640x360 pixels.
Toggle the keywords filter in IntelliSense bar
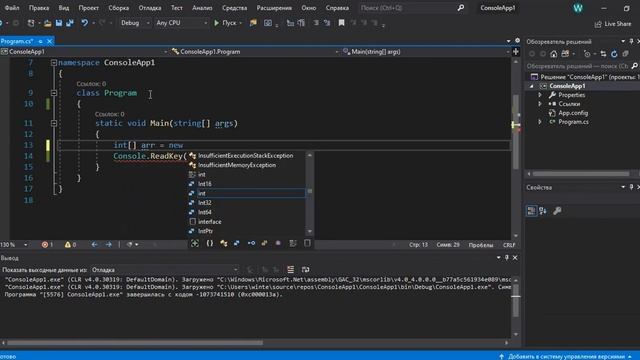tap(293, 243)
